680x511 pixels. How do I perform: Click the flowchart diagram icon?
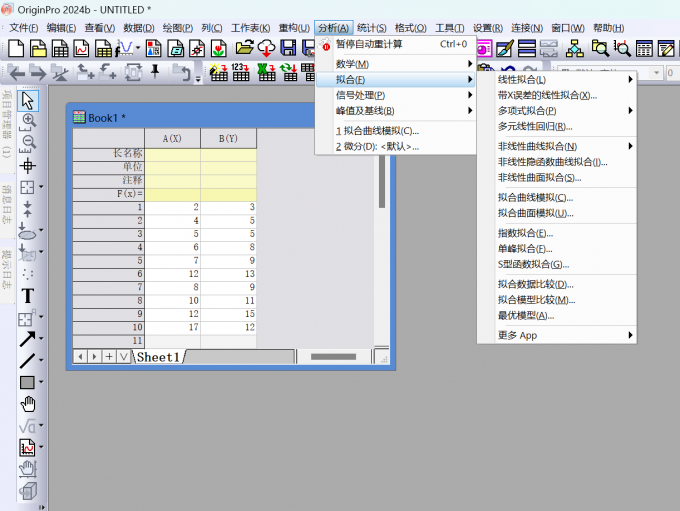click(x=575, y=48)
